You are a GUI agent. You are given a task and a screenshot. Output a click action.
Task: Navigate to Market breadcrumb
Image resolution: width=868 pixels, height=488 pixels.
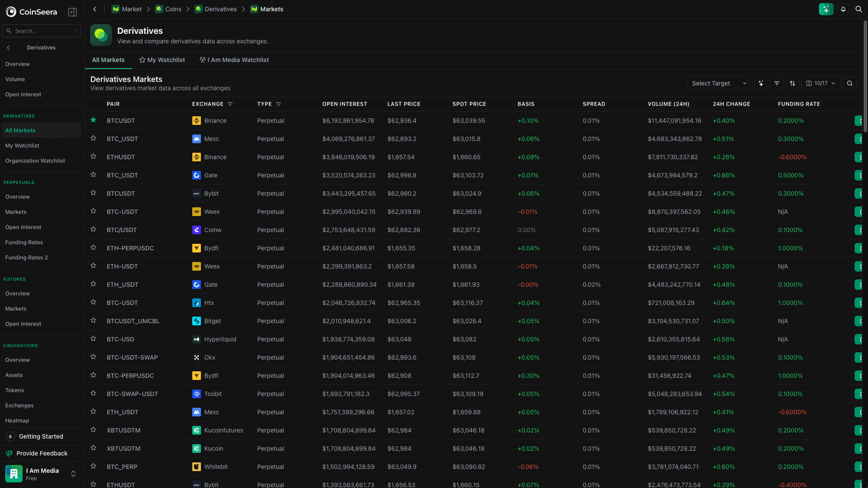pyautogui.click(x=127, y=9)
